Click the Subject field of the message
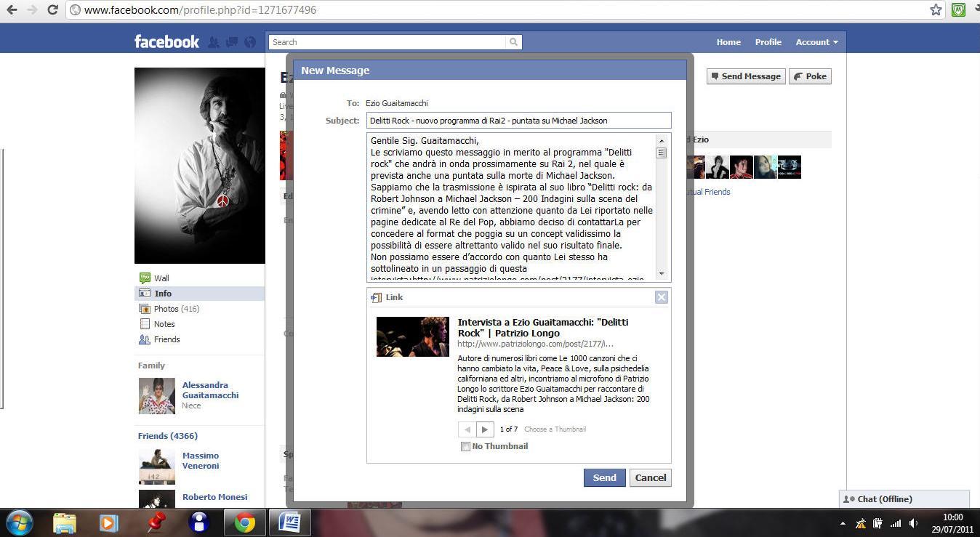The height and width of the screenshot is (537, 980). pos(518,121)
